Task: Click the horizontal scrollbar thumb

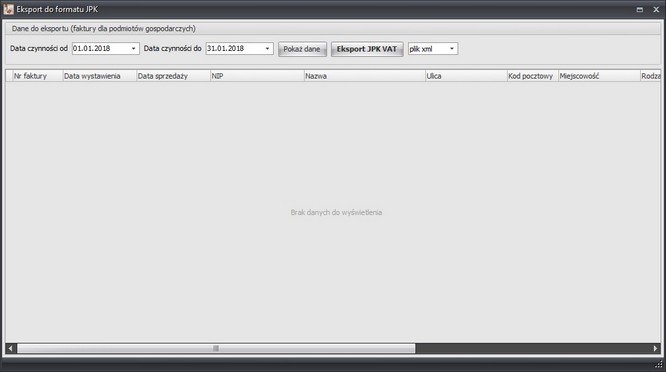Action: [216, 348]
